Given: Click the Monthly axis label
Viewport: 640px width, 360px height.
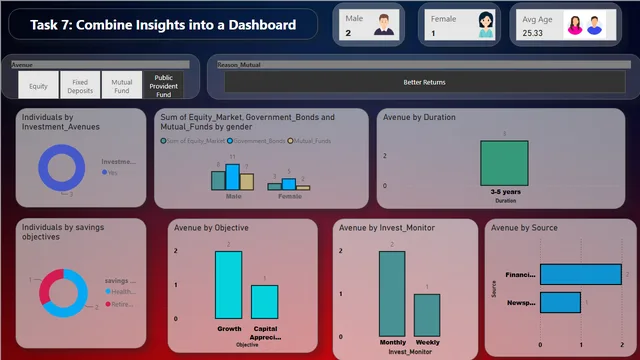Looking at the screenshot, I should click(393, 342).
